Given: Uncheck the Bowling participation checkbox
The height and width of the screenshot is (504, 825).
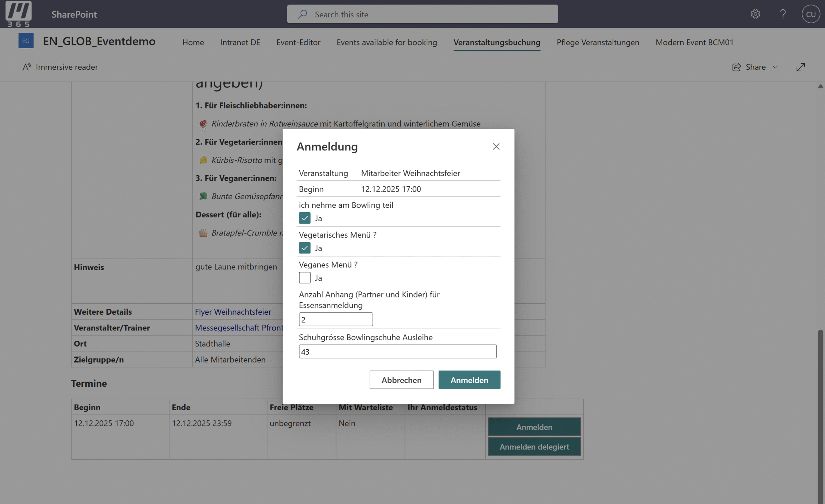Looking at the screenshot, I should click(x=304, y=218).
